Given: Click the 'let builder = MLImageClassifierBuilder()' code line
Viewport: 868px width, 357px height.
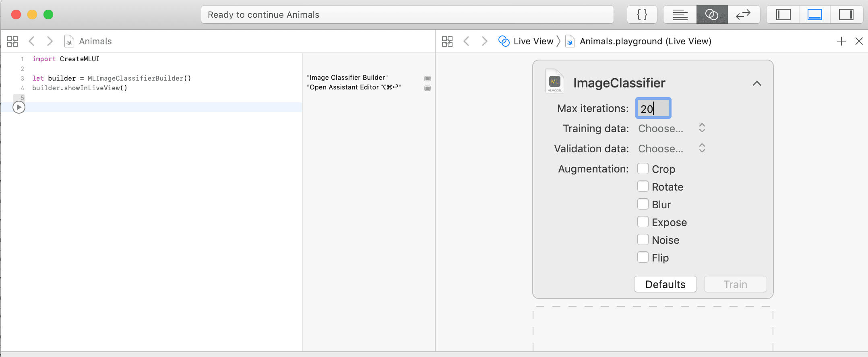Looking at the screenshot, I should tap(112, 78).
